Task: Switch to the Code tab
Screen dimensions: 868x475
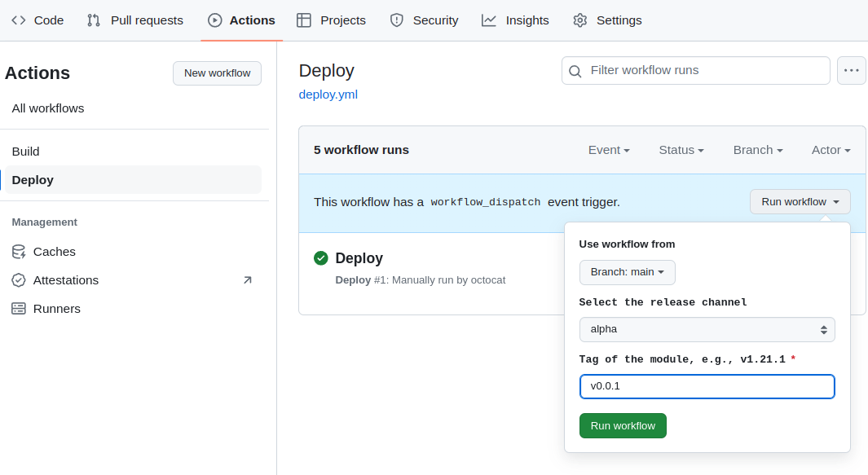Action: (x=37, y=20)
